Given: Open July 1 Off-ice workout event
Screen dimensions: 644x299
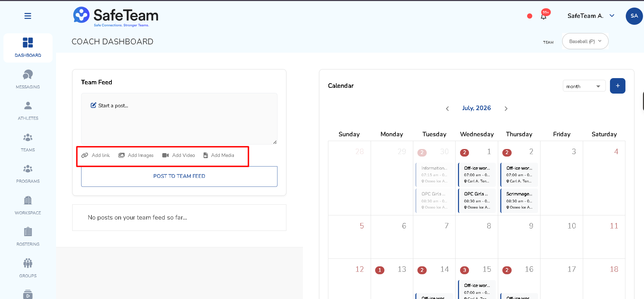Looking at the screenshot, I should point(477,174).
